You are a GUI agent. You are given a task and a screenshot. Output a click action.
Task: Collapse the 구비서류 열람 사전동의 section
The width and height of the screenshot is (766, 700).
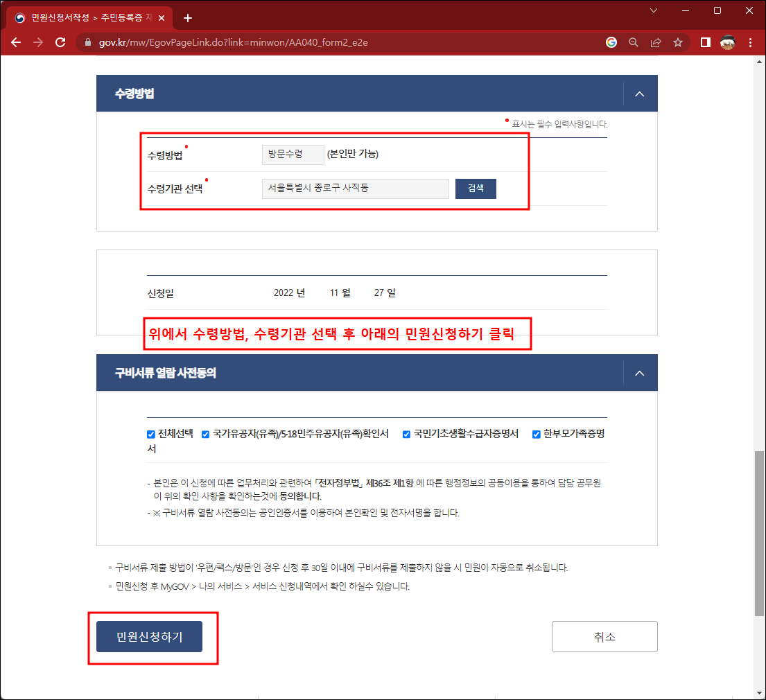click(639, 373)
